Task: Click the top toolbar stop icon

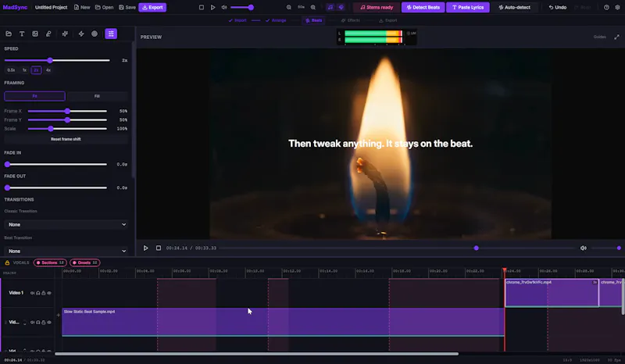Action: pos(202,7)
